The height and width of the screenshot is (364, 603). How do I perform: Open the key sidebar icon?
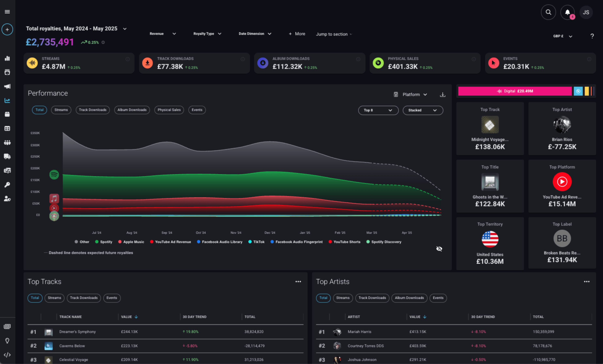7,185
